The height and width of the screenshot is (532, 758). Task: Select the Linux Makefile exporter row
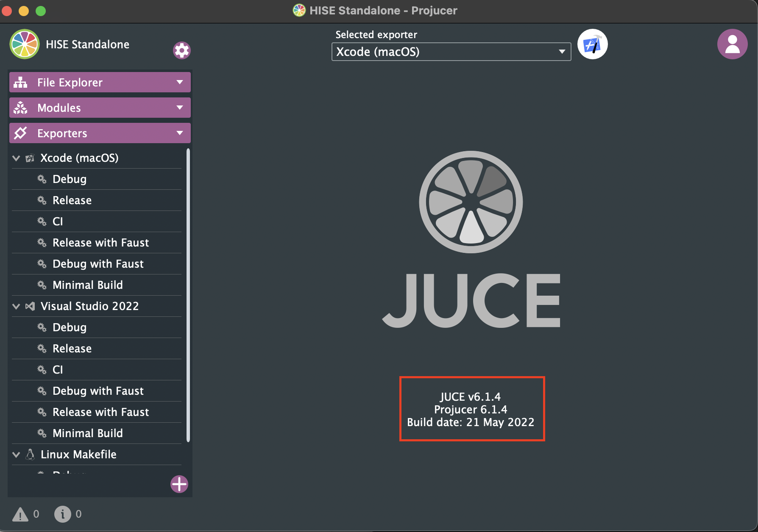click(97, 454)
